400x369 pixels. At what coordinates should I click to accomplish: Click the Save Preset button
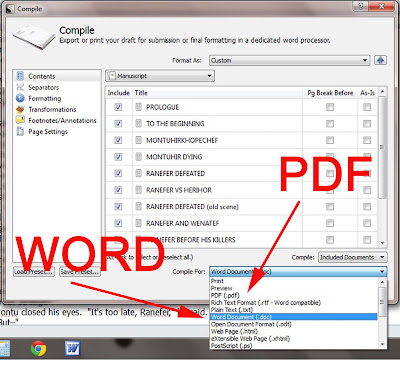[x=80, y=272]
